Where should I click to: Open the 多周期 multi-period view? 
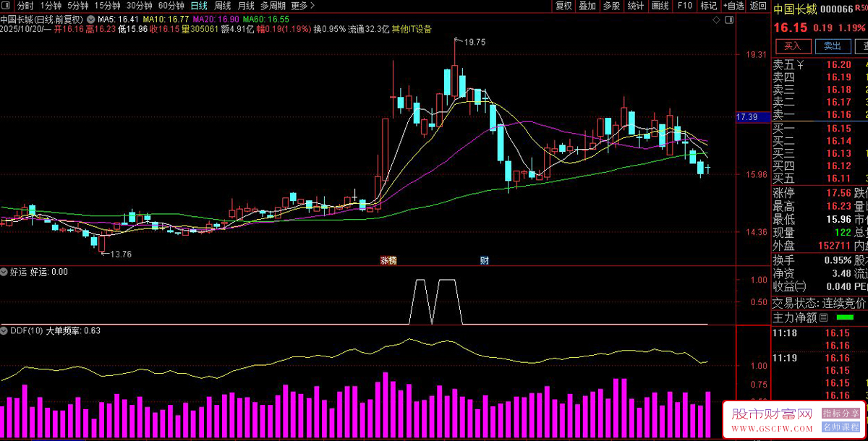pyautogui.click(x=274, y=6)
